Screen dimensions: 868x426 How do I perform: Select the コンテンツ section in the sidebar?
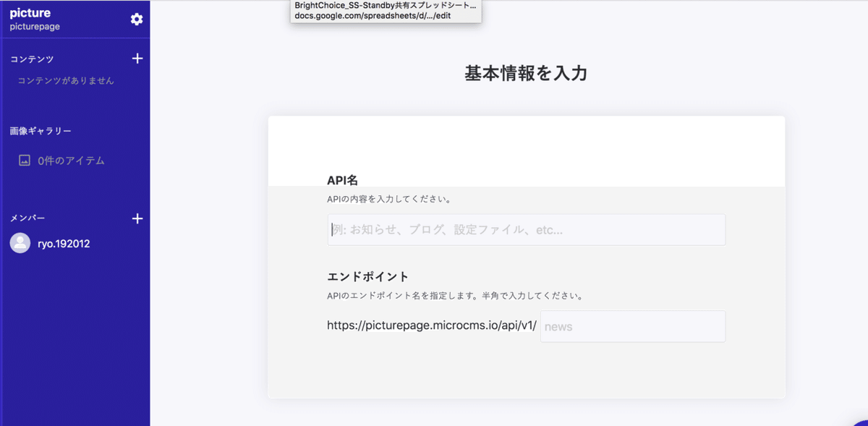click(x=31, y=59)
